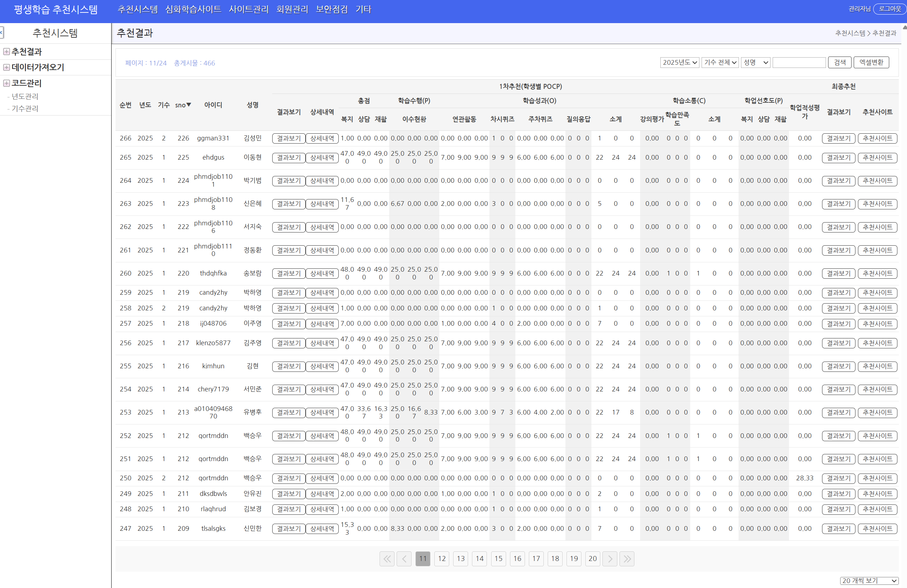
Task: Collapse the left sidebar panel arrow
Action: (1, 33)
